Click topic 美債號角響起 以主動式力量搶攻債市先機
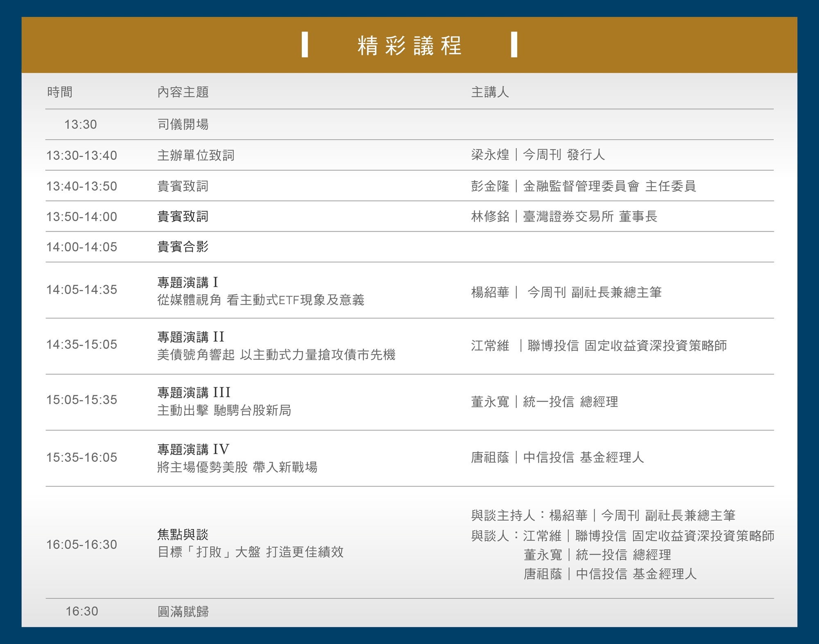 [x=276, y=355]
